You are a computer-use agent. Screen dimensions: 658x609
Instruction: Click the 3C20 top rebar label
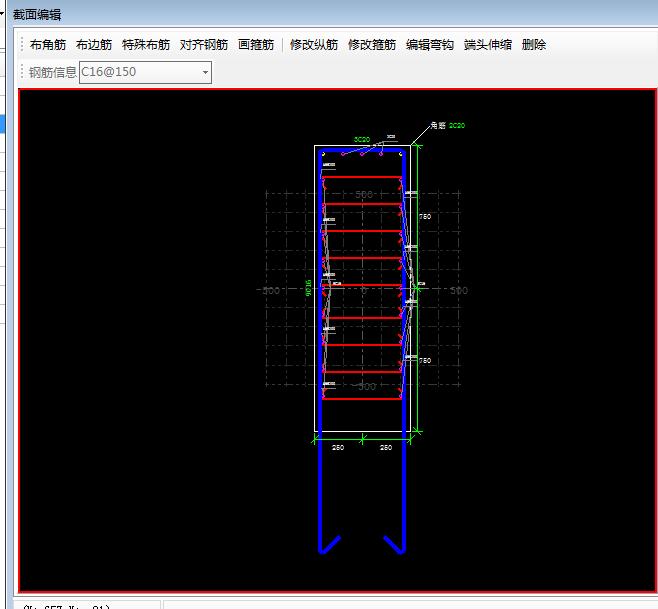pos(362,139)
